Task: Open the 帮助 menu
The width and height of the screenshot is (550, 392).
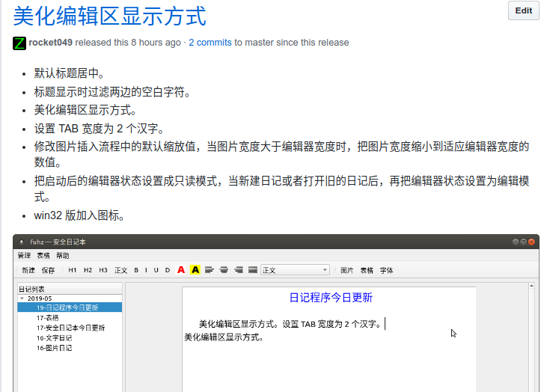Action: (x=63, y=256)
